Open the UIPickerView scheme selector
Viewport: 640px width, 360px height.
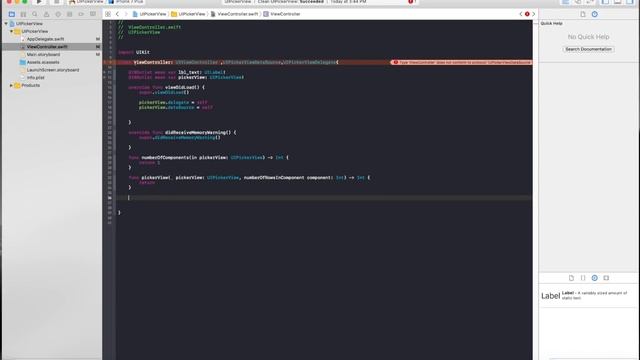point(85,2)
